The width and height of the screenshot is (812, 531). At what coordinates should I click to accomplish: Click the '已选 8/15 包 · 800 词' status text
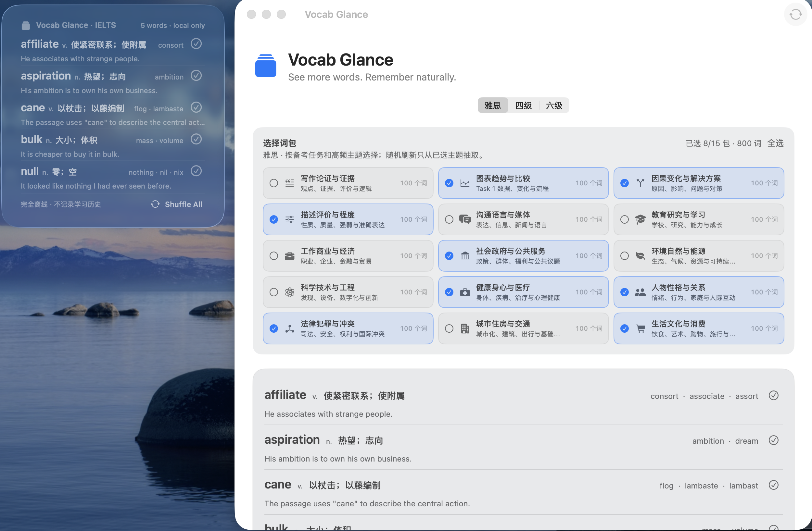pyautogui.click(x=723, y=143)
